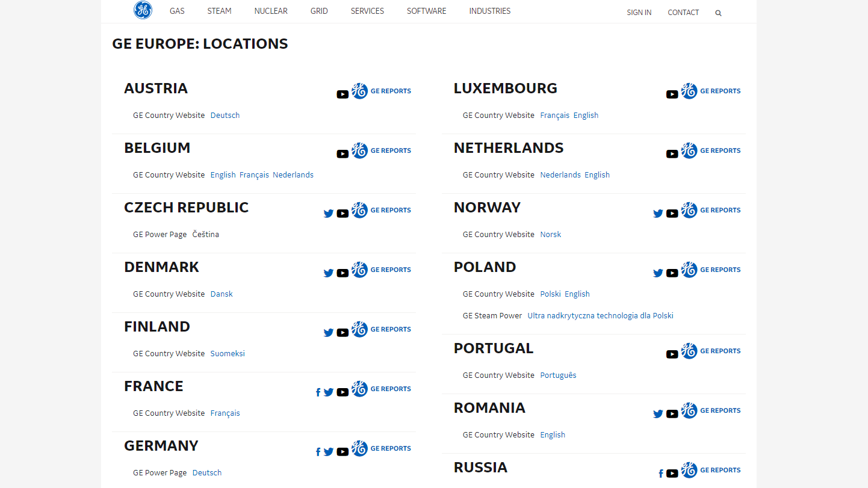Open Portugal's Português website link
This screenshot has height=488, width=868.
(x=558, y=375)
